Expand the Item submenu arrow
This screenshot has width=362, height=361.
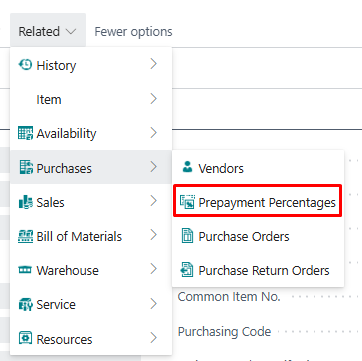(x=153, y=99)
